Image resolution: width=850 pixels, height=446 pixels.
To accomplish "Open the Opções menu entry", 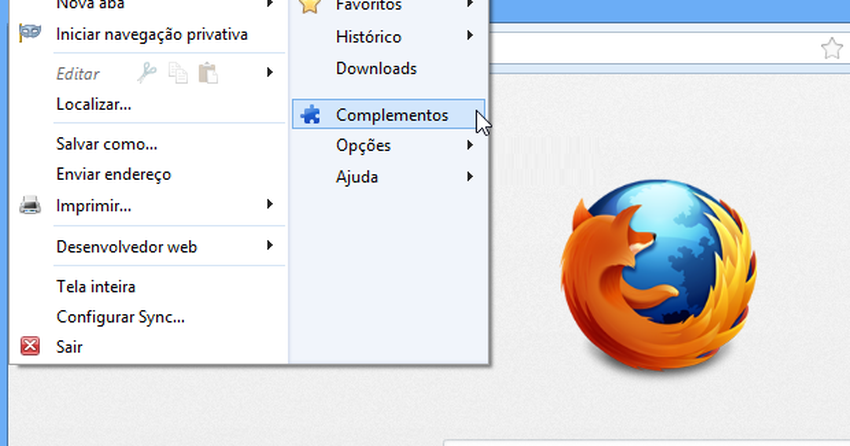I will coord(363,146).
